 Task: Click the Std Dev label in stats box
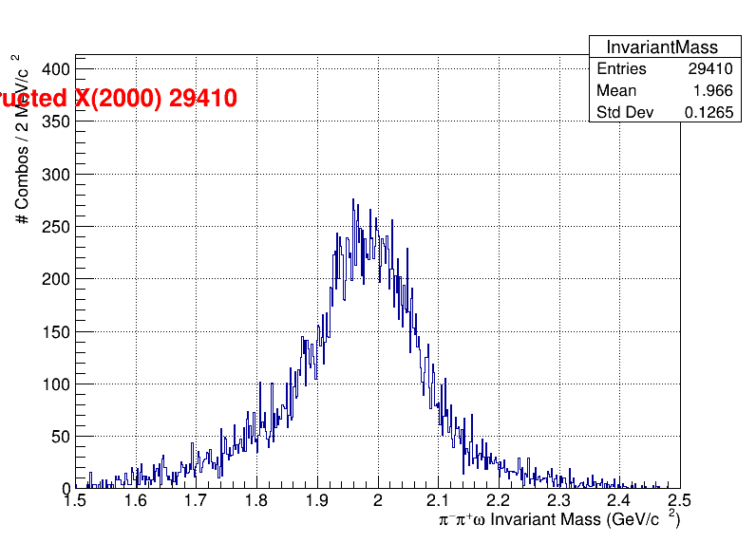tap(625, 112)
